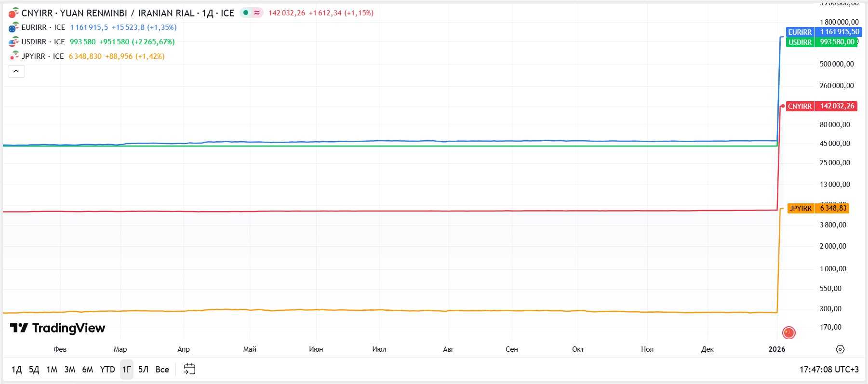This screenshot has height=384, width=868.
Task: Click the green market status dot
Action: pyautogui.click(x=246, y=13)
